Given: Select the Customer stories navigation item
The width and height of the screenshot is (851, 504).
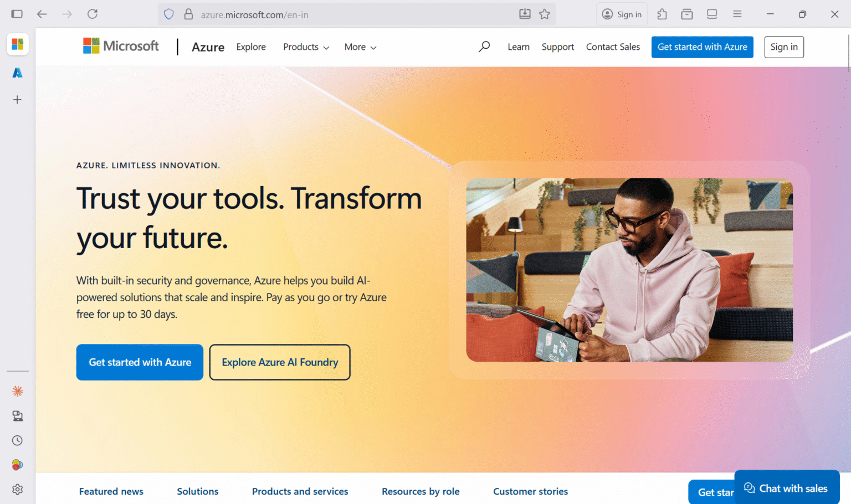Looking at the screenshot, I should 530,491.
